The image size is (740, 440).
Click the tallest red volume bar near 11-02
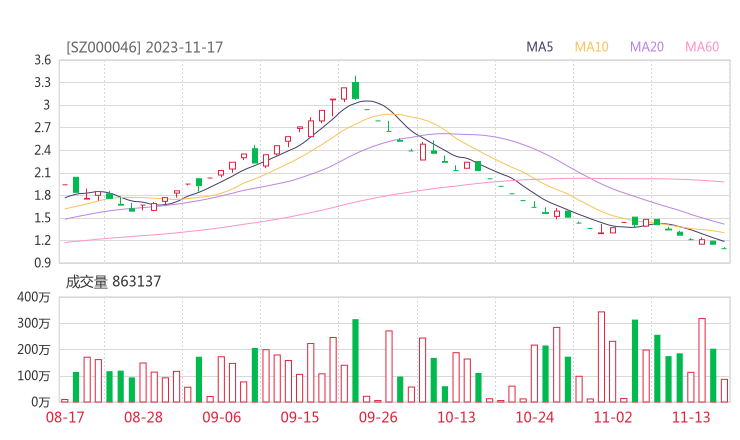(x=601, y=357)
